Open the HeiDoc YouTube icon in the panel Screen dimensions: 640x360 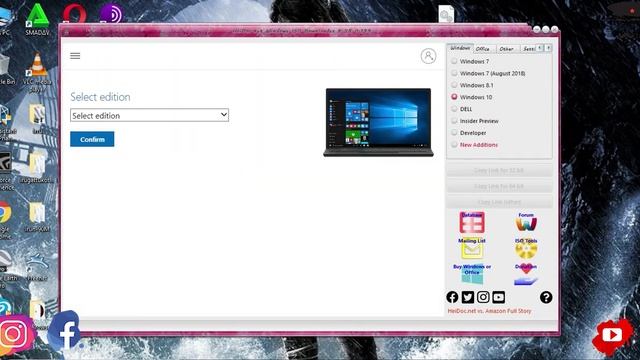point(499,297)
